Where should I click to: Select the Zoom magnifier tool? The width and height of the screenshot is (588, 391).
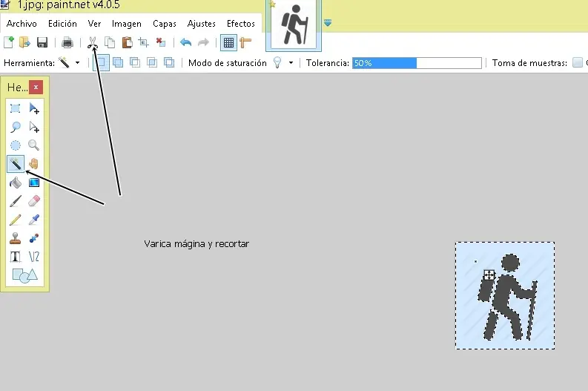pos(34,145)
